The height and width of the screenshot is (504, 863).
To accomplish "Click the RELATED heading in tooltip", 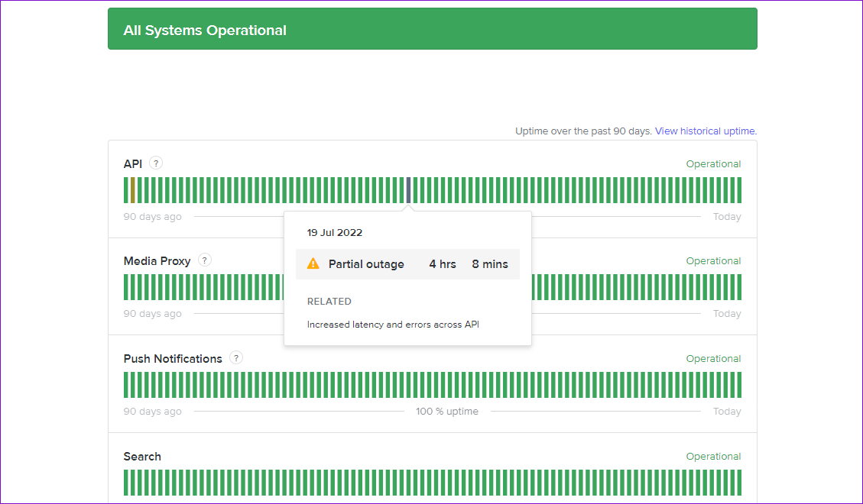I will coord(329,301).
